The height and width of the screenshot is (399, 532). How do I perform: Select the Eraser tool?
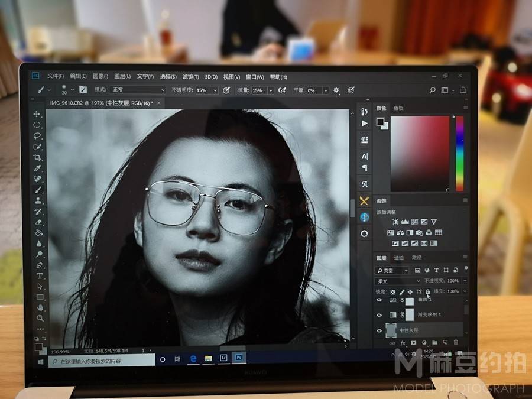point(38,222)
